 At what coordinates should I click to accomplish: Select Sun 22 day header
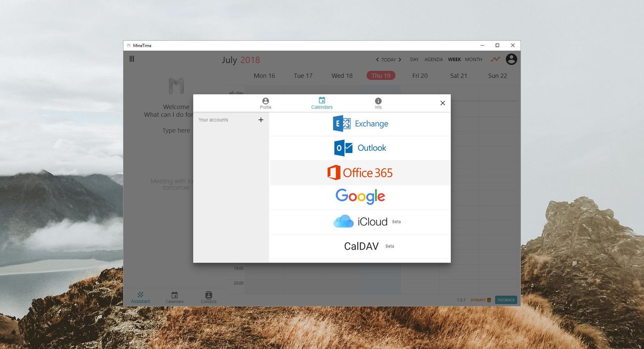pos(498,76)
